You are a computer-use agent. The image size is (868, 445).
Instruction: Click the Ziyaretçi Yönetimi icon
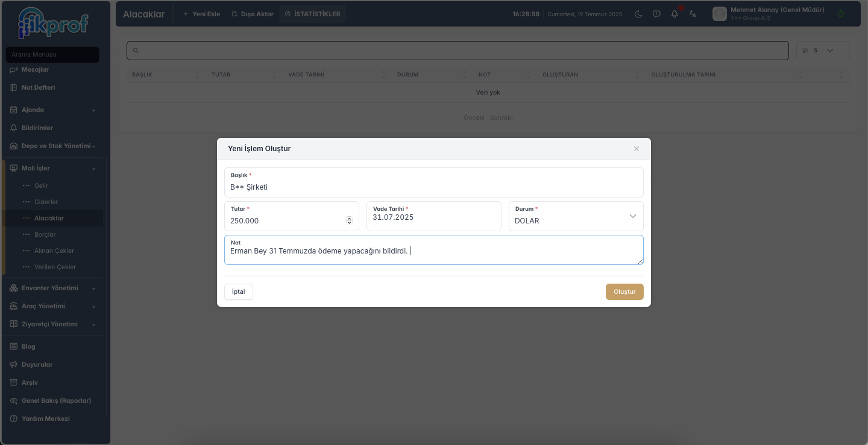tap(14, 324)
